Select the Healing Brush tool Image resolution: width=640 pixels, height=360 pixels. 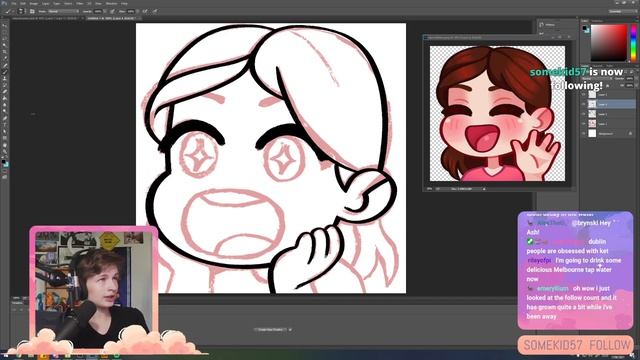(5, 65)
